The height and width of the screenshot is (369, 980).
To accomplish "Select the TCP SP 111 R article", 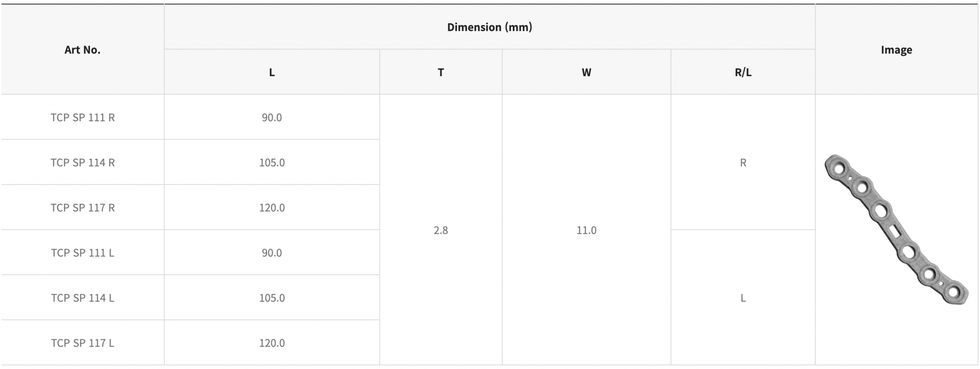I will 83,117.
